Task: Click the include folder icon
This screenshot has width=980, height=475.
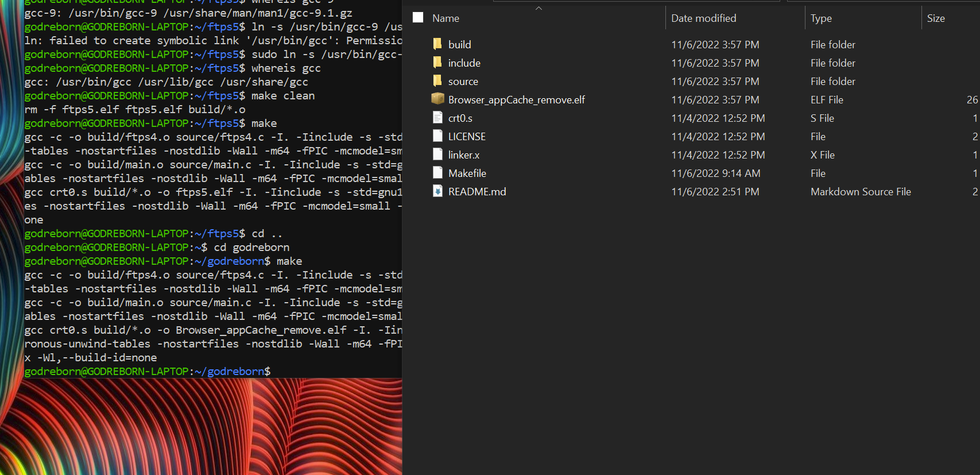Action: [437, 63]
